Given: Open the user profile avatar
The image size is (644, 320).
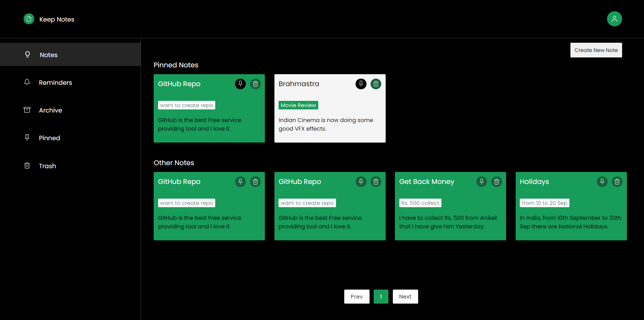Looking at the screenshot, I should coord(614,19).
